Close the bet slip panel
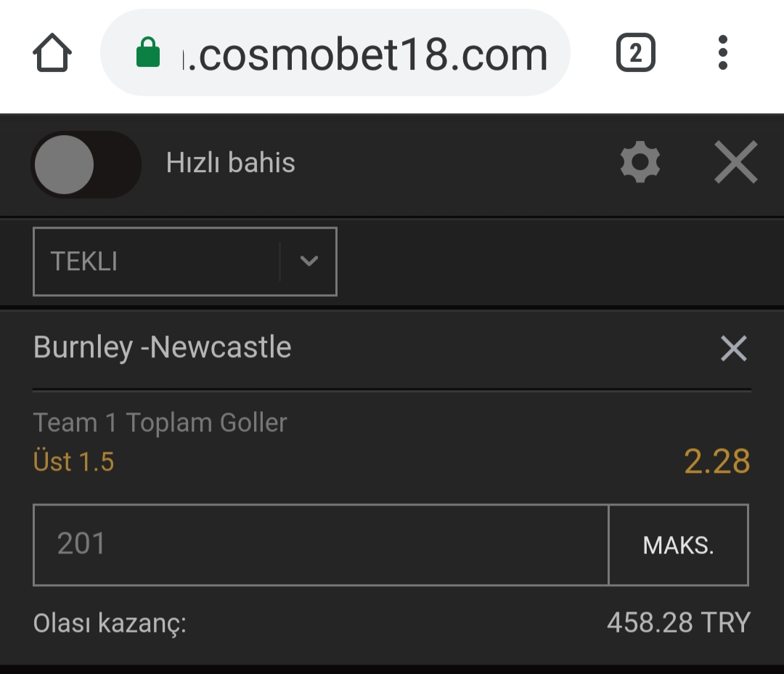 [736, 162]
